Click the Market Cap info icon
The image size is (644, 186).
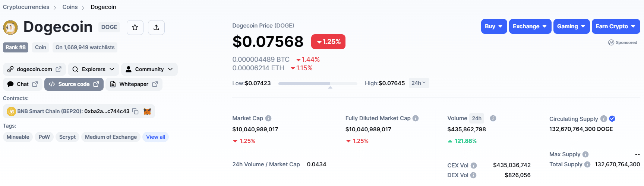[x=268, y=118]
